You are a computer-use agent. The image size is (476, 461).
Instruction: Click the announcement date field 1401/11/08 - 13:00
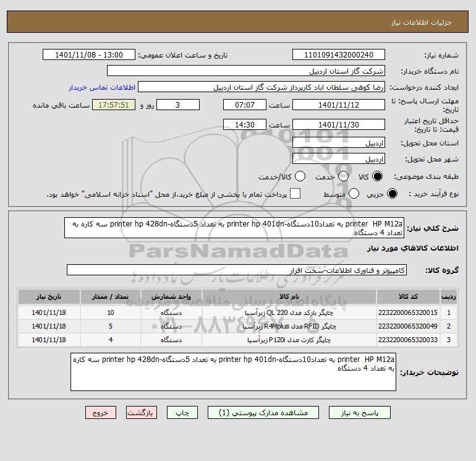coord(89,54)
